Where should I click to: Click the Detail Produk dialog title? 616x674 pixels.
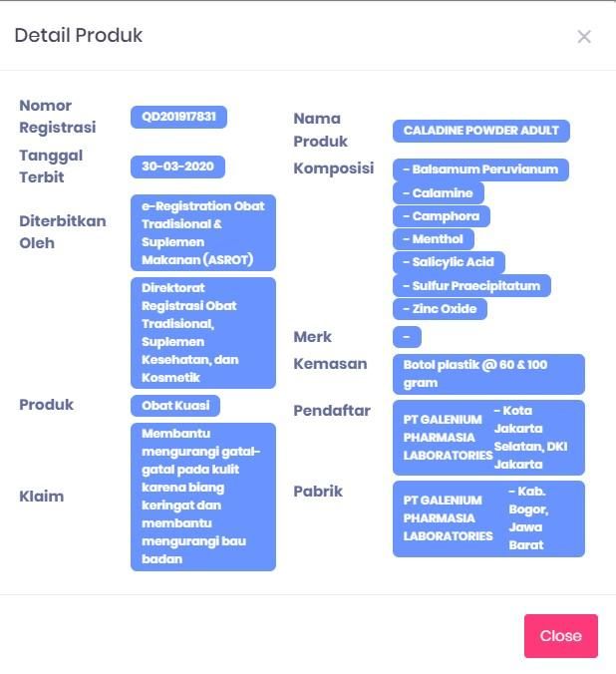tap(79, 36)
